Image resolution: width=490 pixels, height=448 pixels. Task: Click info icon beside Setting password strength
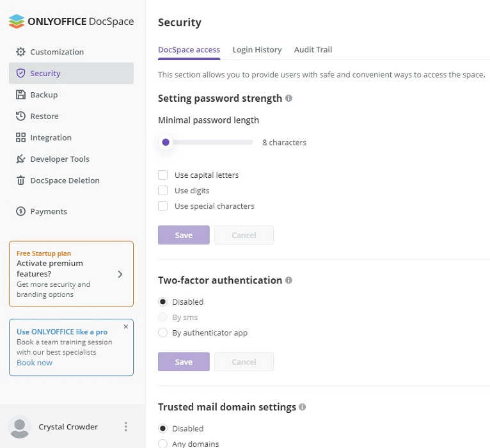(x=288, y=98)
